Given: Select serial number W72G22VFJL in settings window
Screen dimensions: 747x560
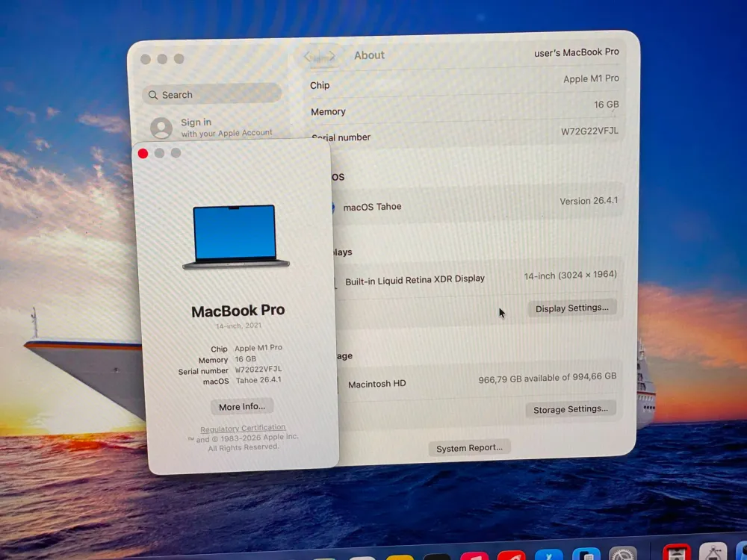Looking at the screenshot, I should coord(589,131).
